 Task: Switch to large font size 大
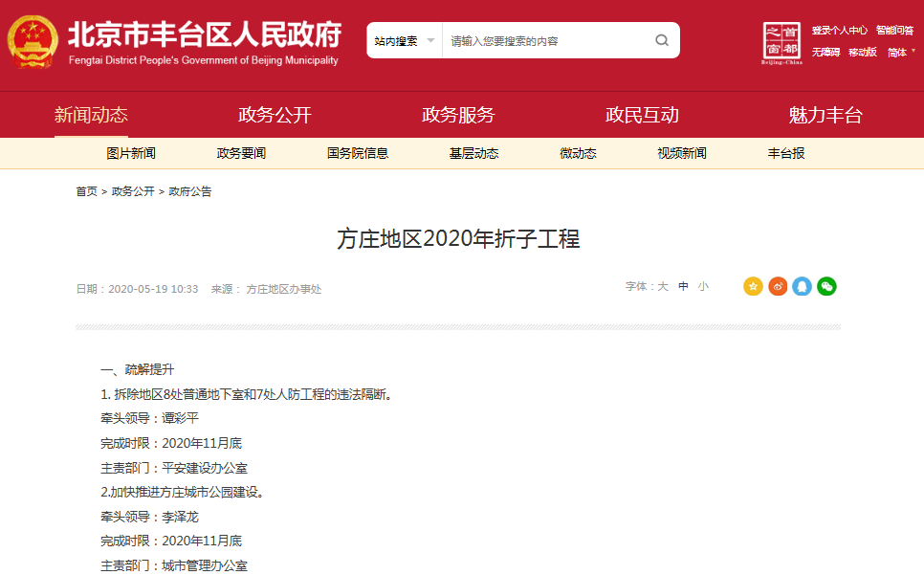[661, 285]
